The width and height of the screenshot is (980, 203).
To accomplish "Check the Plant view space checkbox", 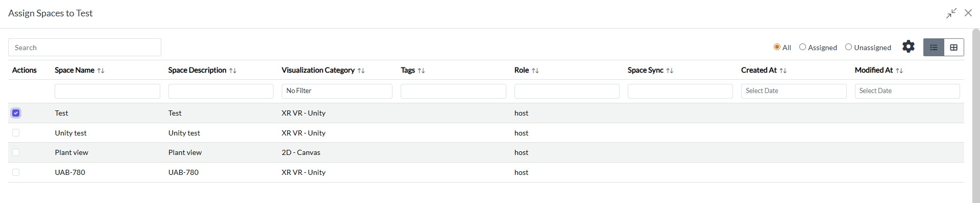I will (x=16, y=152).
